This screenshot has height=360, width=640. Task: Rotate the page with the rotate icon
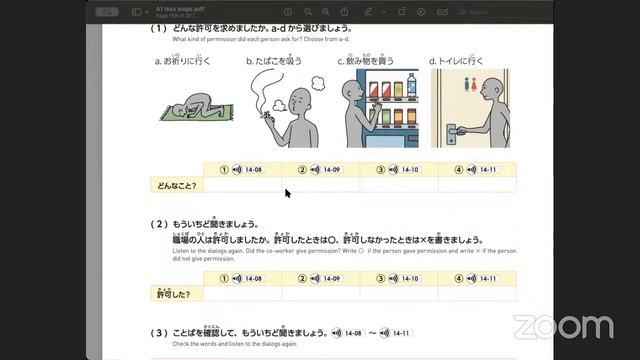point(402,12)
